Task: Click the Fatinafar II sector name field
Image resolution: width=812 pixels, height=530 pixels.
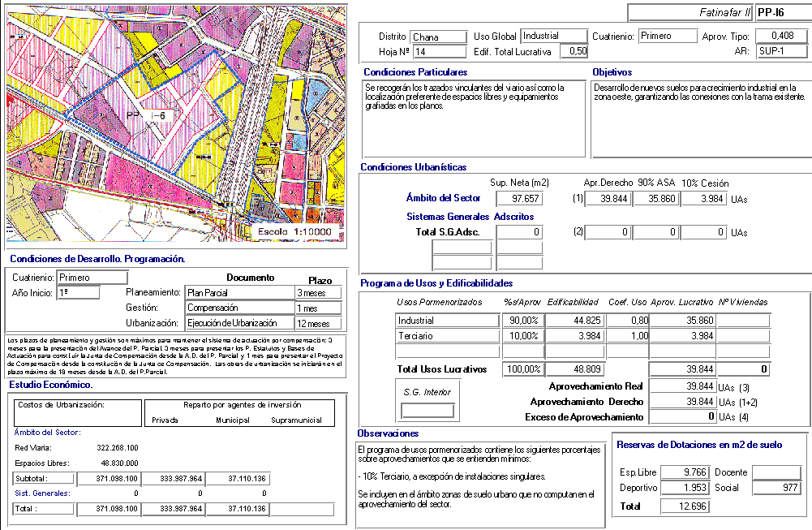Action: [x=690, y=13]
